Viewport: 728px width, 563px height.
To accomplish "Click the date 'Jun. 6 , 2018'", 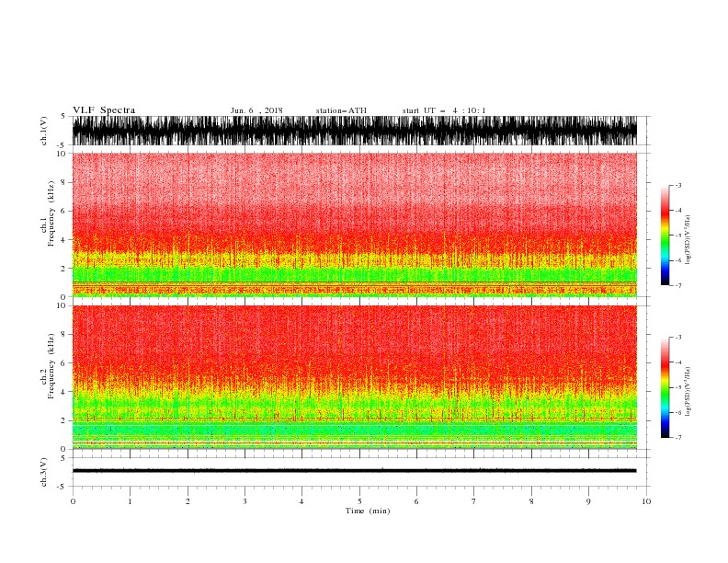I will pyautogui.click(x=256, y=110).
